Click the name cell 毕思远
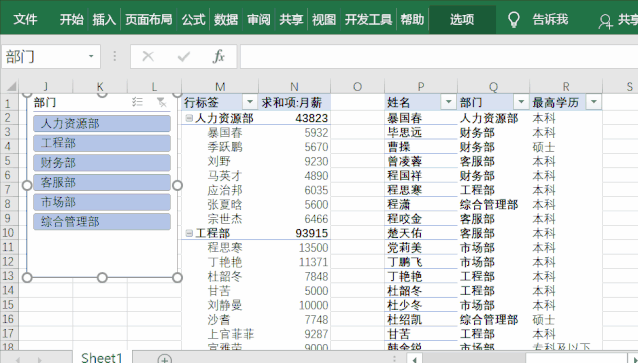 [x=421, y=133]
